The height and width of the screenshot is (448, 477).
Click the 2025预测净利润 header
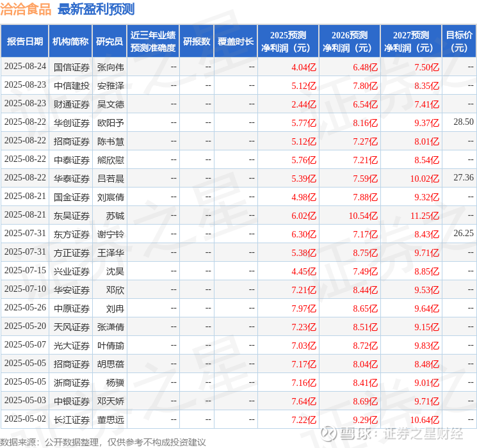[x=288, y=42]
